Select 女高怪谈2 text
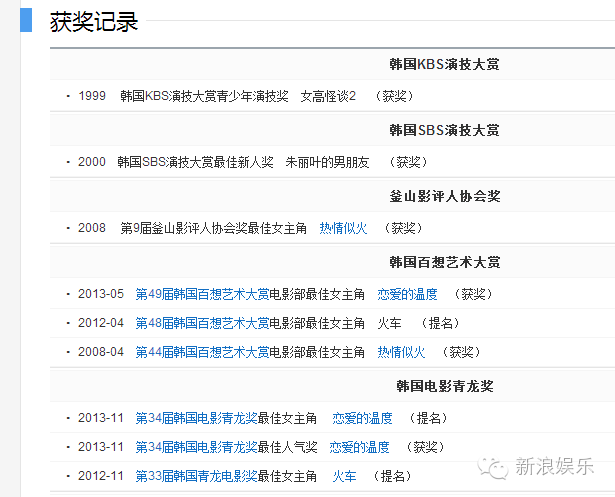The width and height of the screenshot is (615, 497). 328,96
